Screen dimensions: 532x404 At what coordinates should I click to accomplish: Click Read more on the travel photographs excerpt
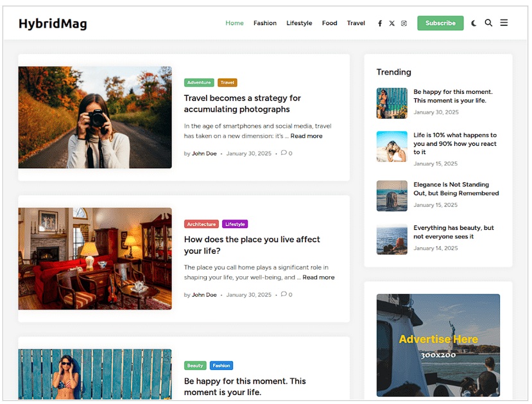point(306,136)
